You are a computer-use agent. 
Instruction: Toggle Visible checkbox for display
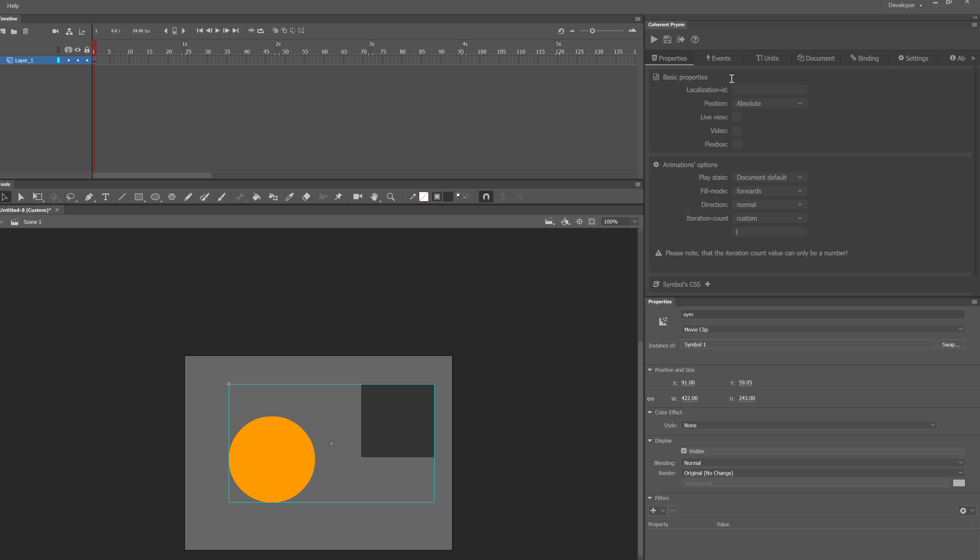684,451
